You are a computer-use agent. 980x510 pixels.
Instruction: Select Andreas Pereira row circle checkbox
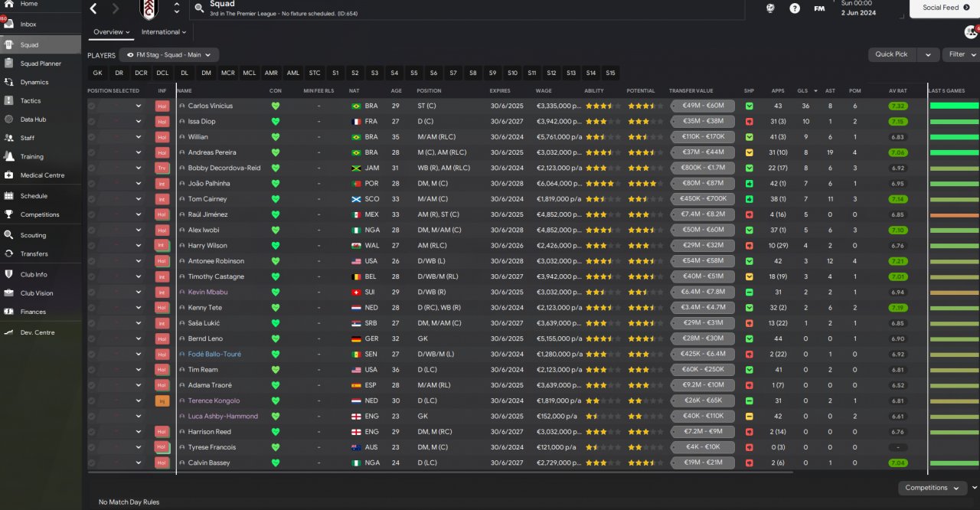[92, 152]
